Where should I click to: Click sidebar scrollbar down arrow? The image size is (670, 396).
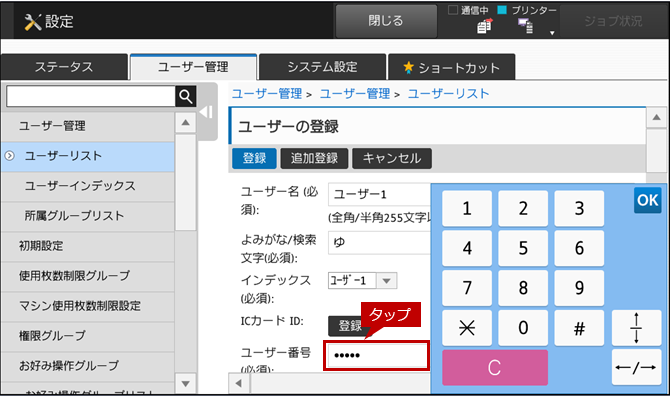185,383
